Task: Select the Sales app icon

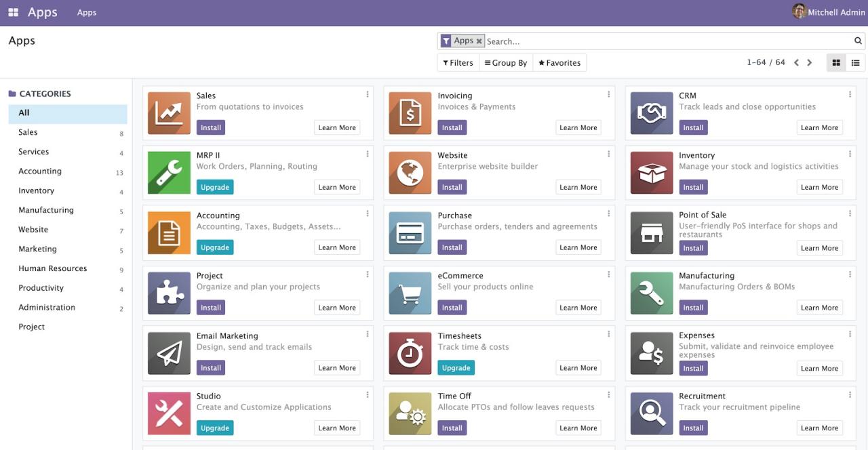Action: click(x=169, y=112)
